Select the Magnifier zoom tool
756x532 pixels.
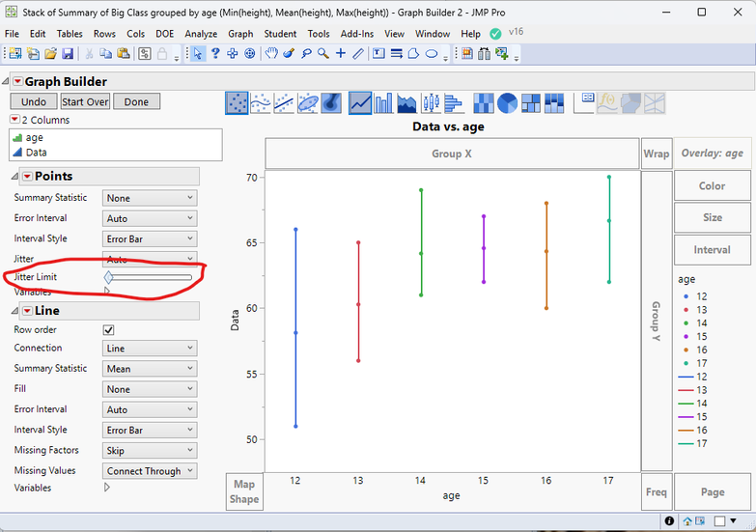tap(323, 54)
